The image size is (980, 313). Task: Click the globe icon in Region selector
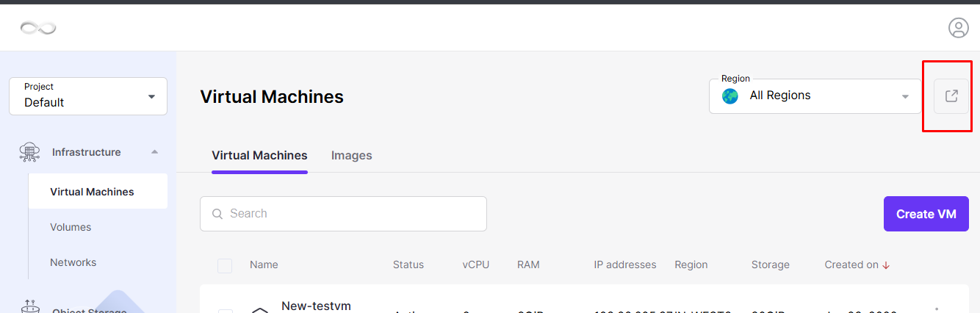(x=730, y=96)
